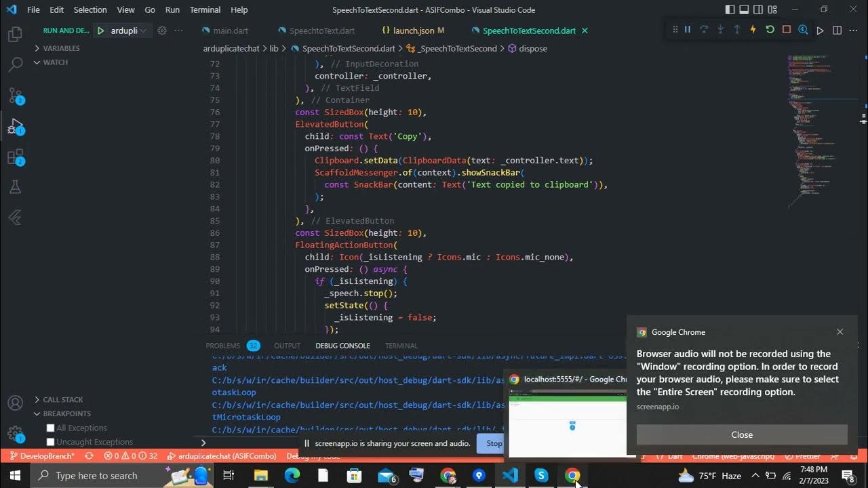This screenshot has width=868, height=488.
Task: Open the Search view in activity bar
Action: click(15, 64)
